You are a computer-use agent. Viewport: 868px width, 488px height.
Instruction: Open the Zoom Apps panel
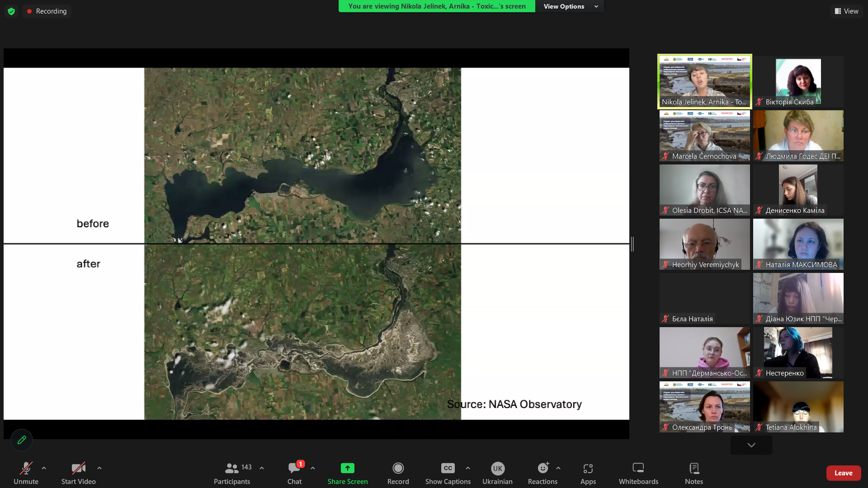(588, 473)
